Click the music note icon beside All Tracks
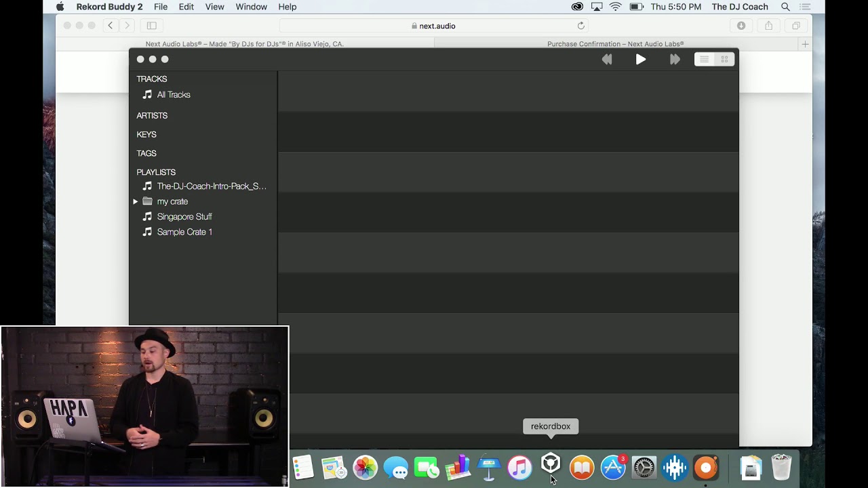The width and height of the screenshot is (868, 488). click(x=147, y=94)
